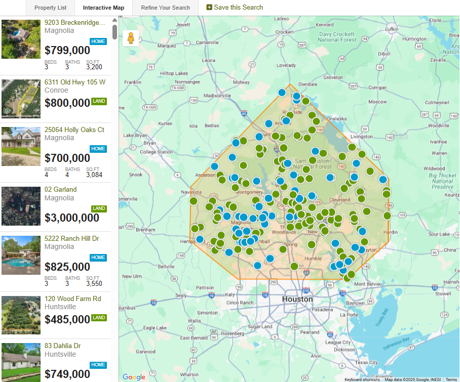460x382 pixels.
Task: Click the Street View pegman icon
Action: pos(131,38)
